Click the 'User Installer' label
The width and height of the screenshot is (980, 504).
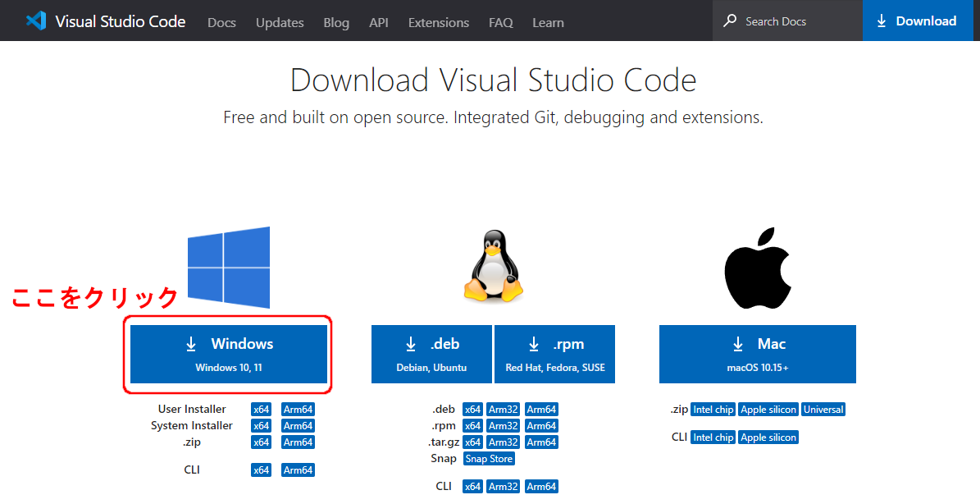192,409
